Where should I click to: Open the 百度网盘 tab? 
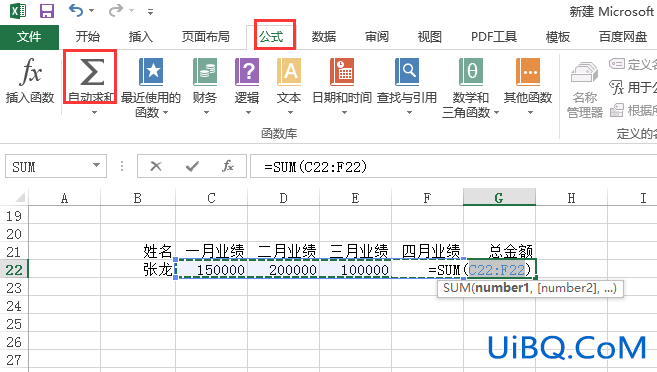point(623,37)
